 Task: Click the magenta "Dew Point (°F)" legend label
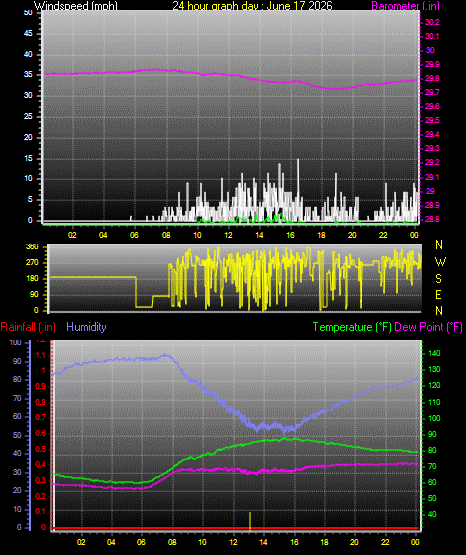coord(428,327)
